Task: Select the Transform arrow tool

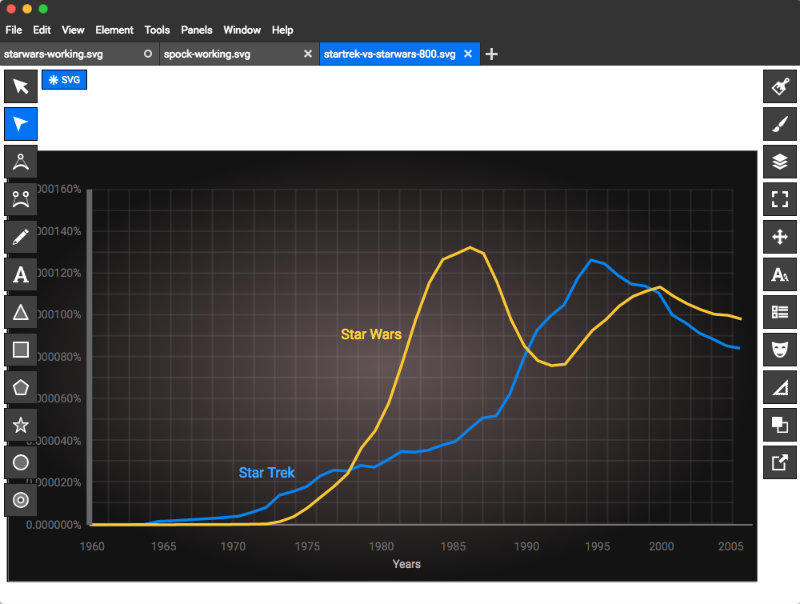Action: click(21, 86)
